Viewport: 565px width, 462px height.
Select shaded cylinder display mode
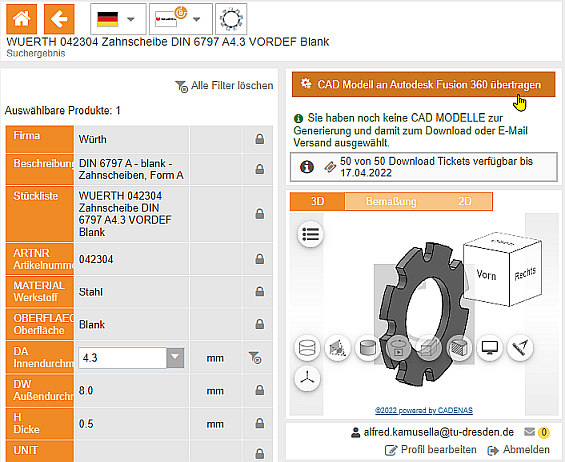tap(368, 348)
